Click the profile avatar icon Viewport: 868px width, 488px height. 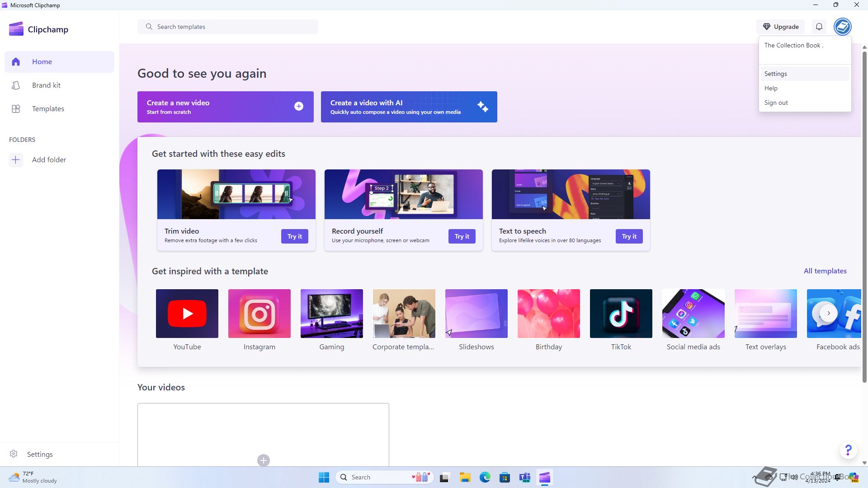click(x=842, y=27)
